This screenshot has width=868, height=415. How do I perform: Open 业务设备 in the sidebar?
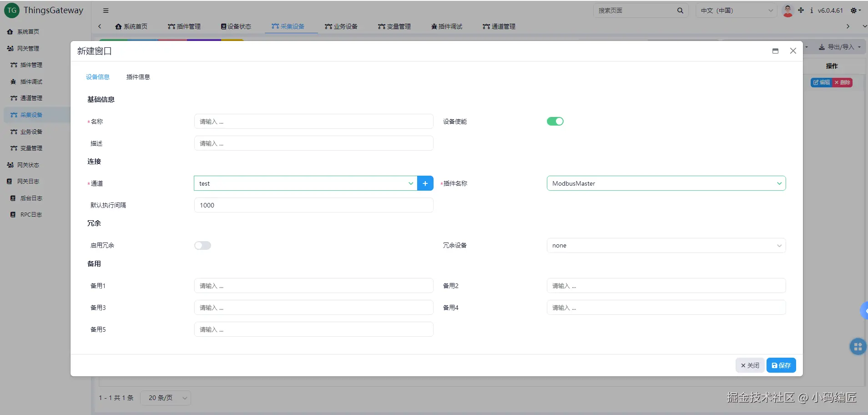coord(31,132)
